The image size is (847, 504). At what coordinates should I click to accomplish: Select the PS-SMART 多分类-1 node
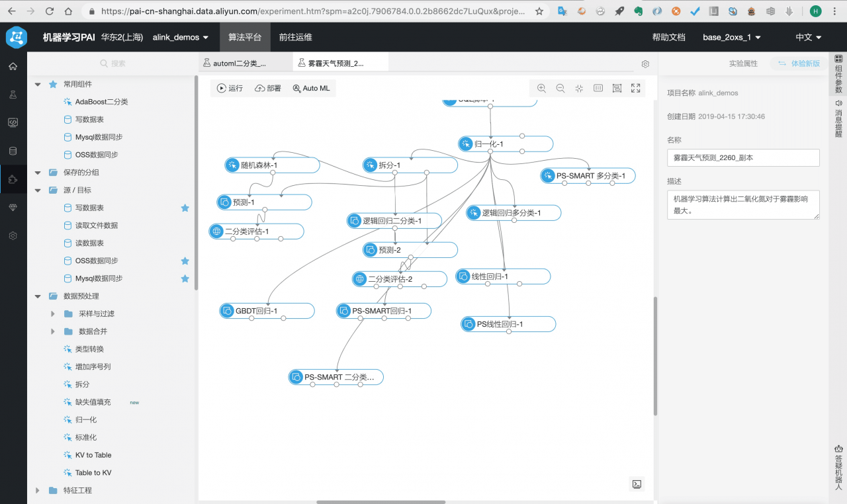pos(588,176)
